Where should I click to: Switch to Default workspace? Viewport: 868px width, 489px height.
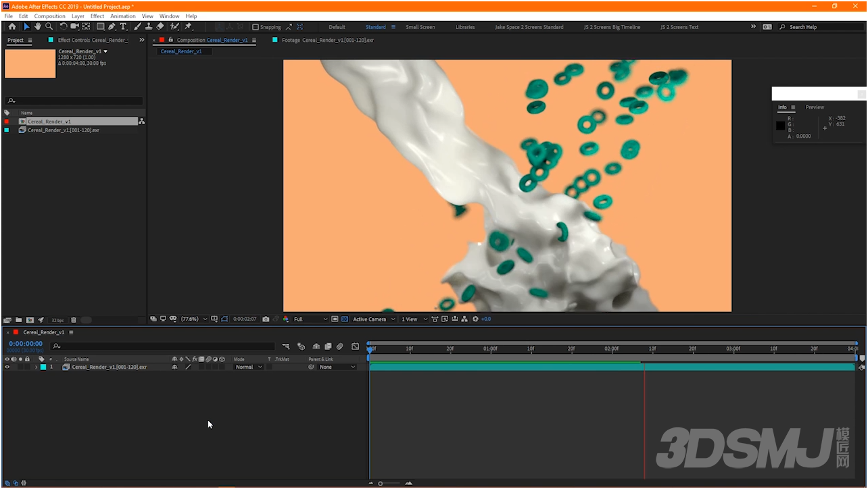coord(337,27)
